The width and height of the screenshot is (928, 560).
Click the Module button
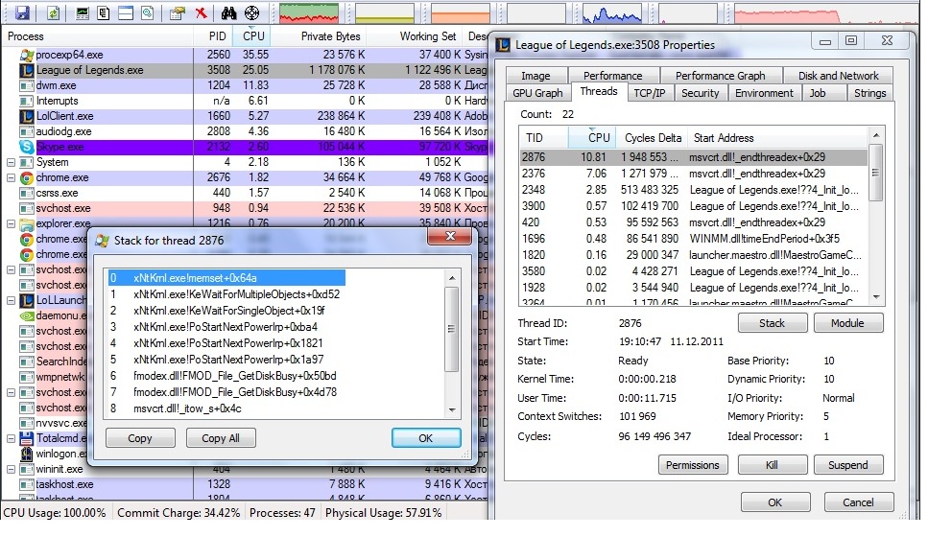tap(847, 323)
